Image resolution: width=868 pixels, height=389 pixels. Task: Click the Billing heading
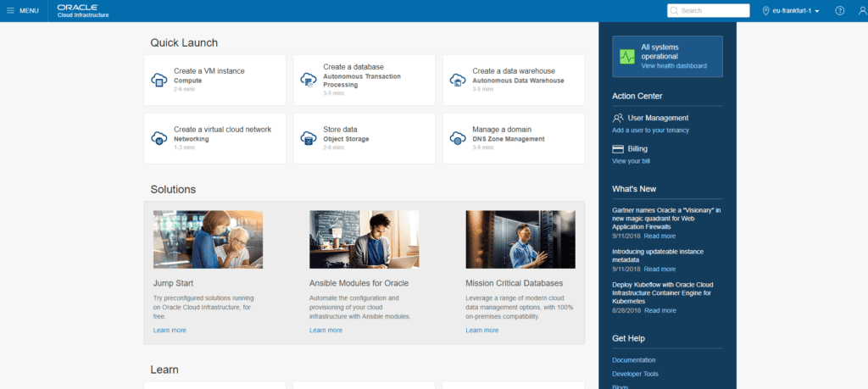(x=637, y=149)
